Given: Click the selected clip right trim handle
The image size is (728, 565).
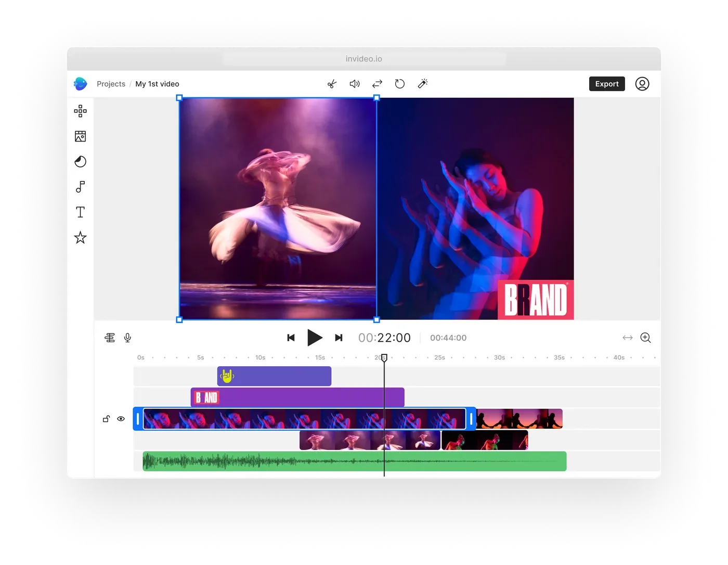Looking at the screenshot, I should click(x=471, y=419).
